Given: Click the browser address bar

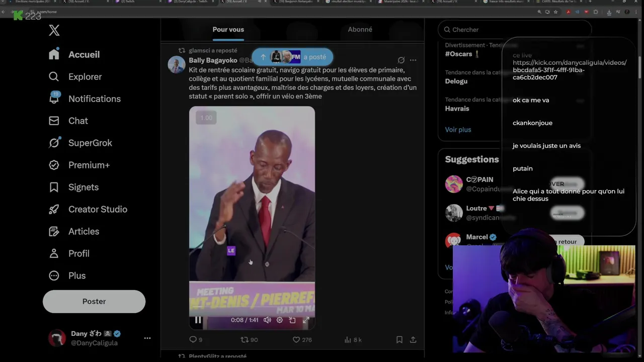Looking at the screenshot, I should (282, 12).
